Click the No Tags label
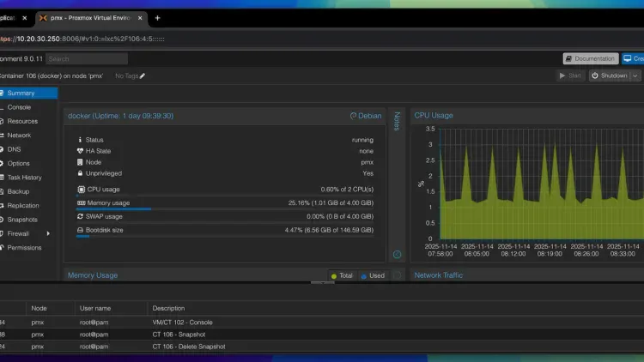Screen dimensions: 644x362 [x=126, y=76]
